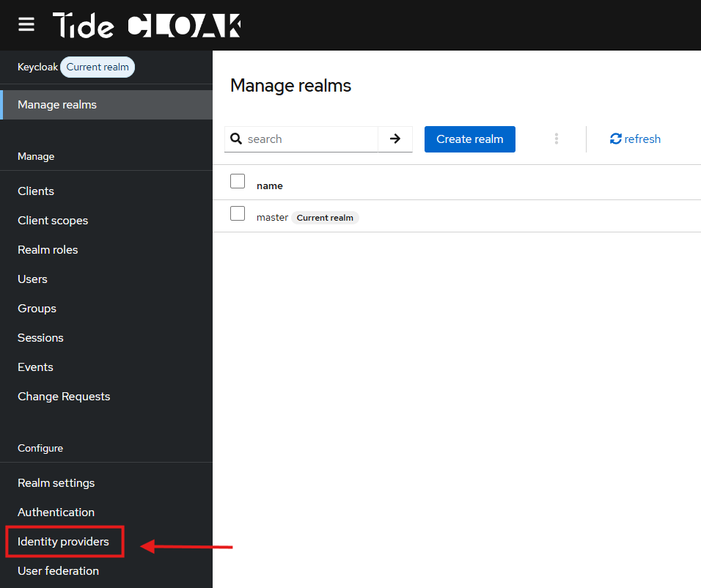Submit the search with the arrow button
Viewport: 701px width, 588px height.
395,139
